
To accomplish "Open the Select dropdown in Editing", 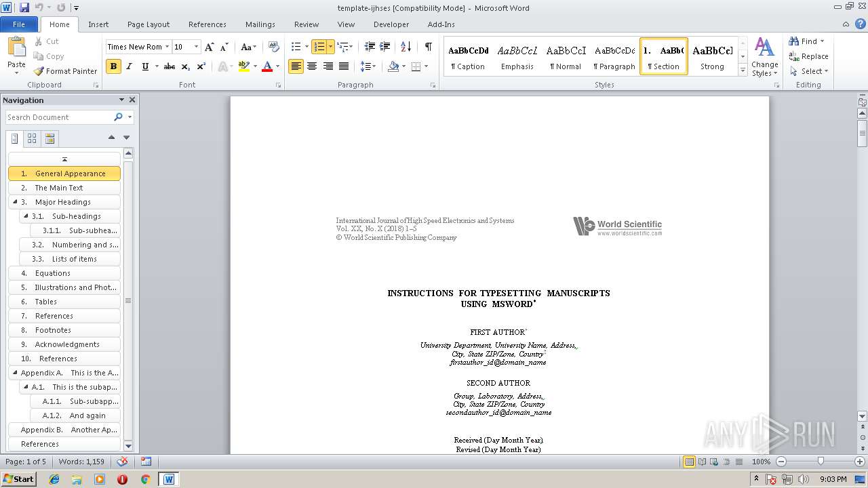I will [808, 71].
